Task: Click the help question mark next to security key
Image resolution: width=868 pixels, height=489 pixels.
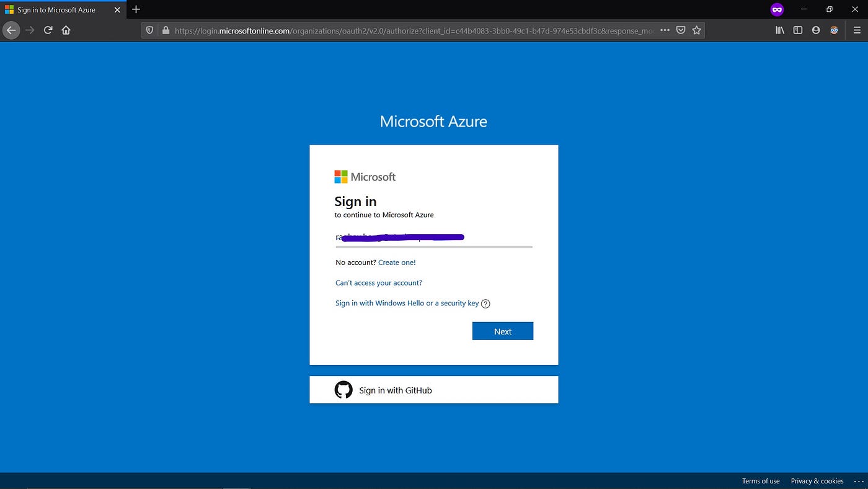Action: click(485, 304)
